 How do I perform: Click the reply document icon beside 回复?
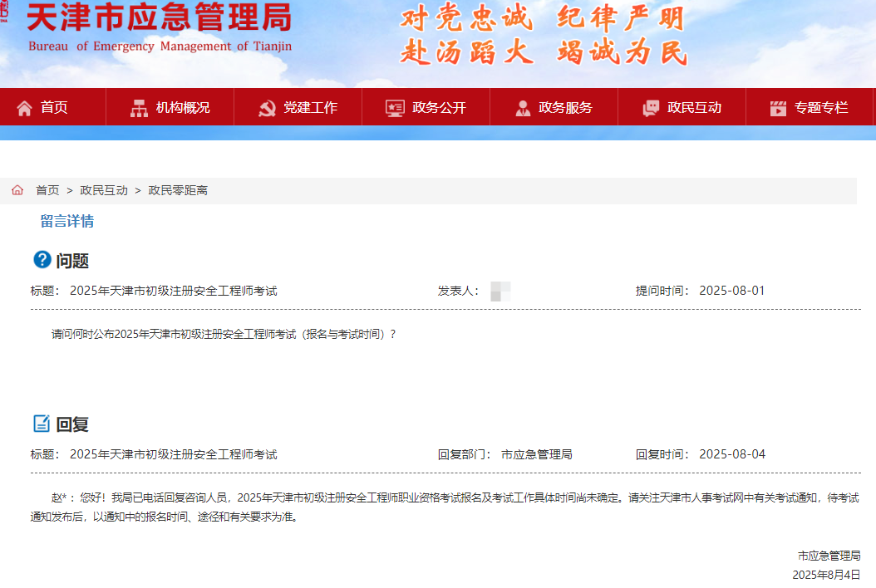click(x=42, y=422)
